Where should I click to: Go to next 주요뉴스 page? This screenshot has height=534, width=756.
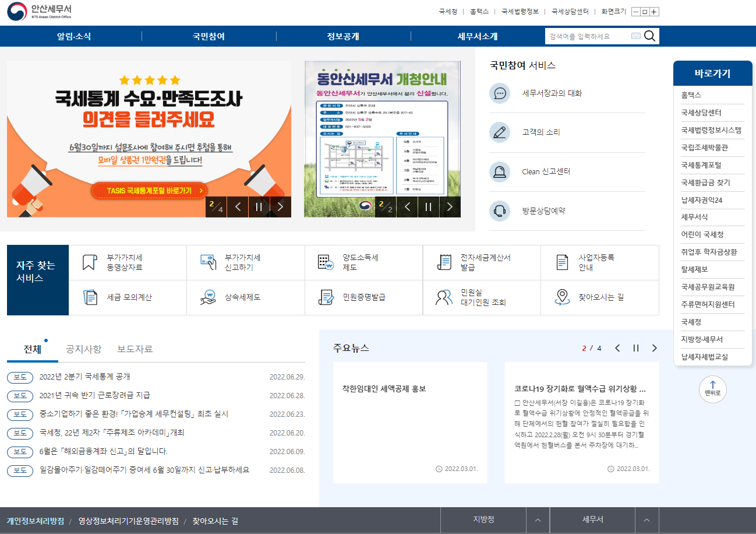[654, 348]
